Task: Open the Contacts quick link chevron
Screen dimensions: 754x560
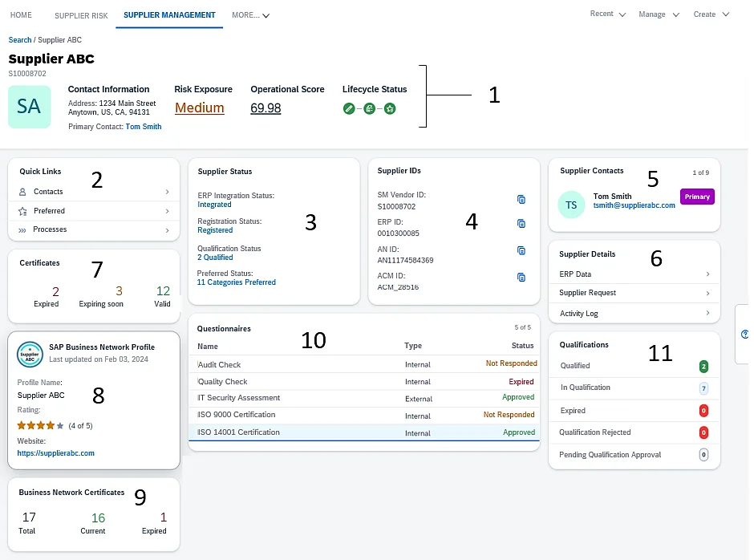Action: point(168,192)
